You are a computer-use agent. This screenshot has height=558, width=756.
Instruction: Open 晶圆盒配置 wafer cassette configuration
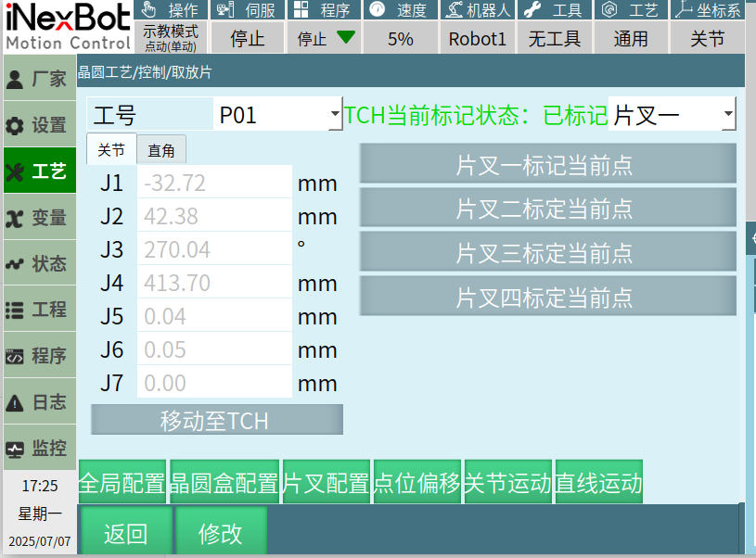tap(224, 483)
